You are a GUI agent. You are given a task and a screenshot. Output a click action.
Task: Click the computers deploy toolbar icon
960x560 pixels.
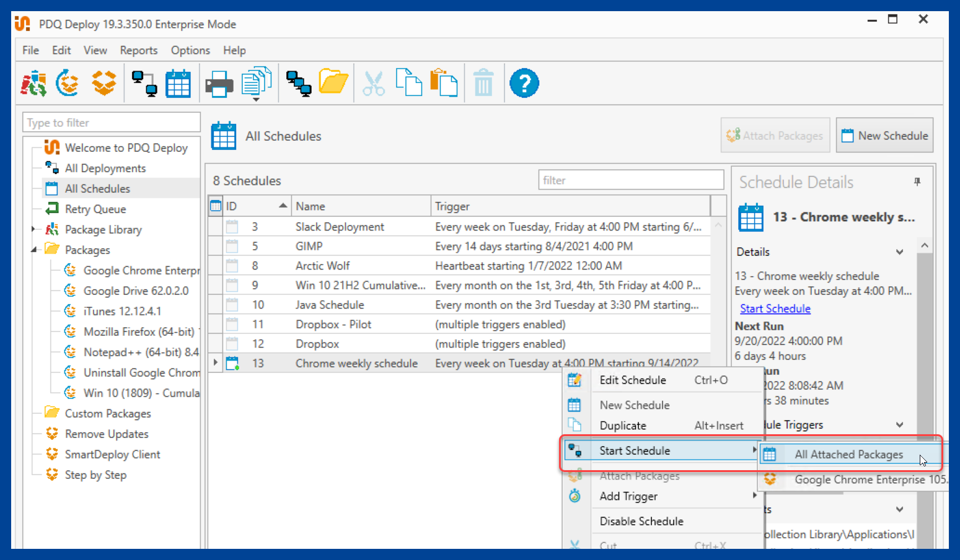pos(299,83)
